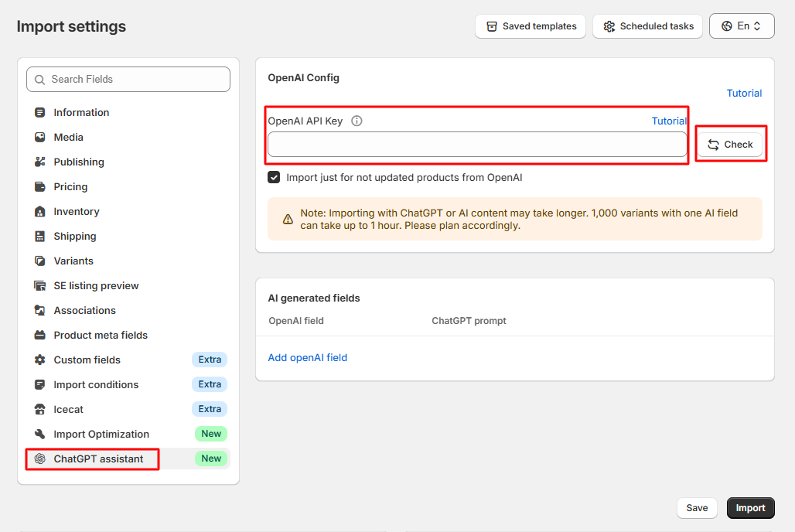
Task: Click the Pricing tag icon
Action: coord(39,186)
